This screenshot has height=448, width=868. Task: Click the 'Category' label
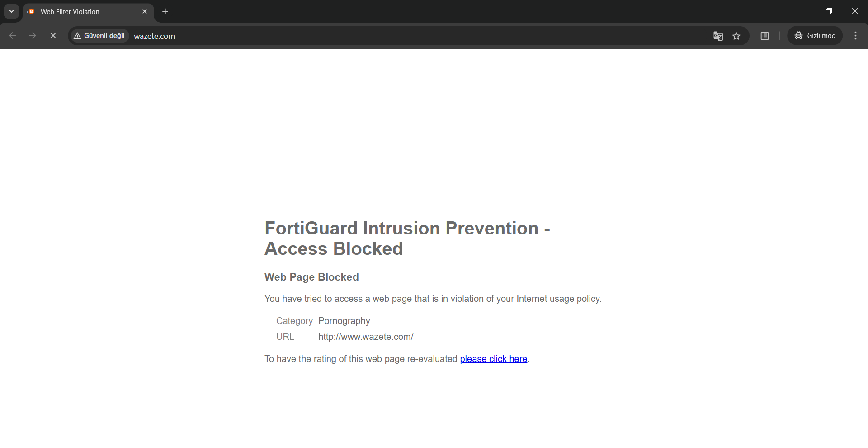[x=294, y=321]
